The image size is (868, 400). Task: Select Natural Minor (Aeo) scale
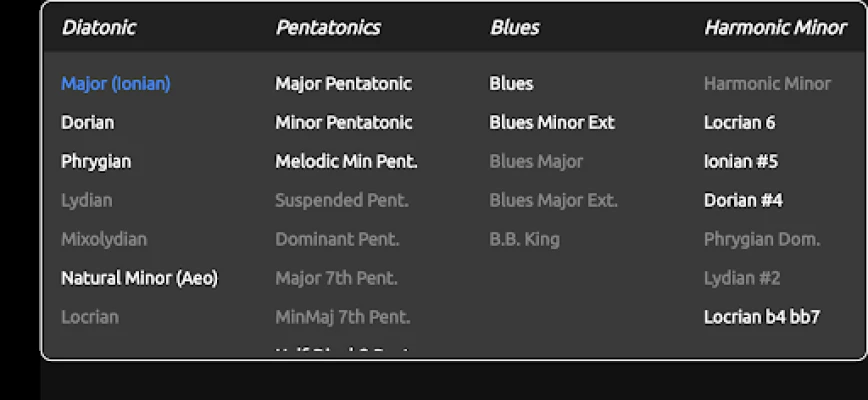point(139,279)
